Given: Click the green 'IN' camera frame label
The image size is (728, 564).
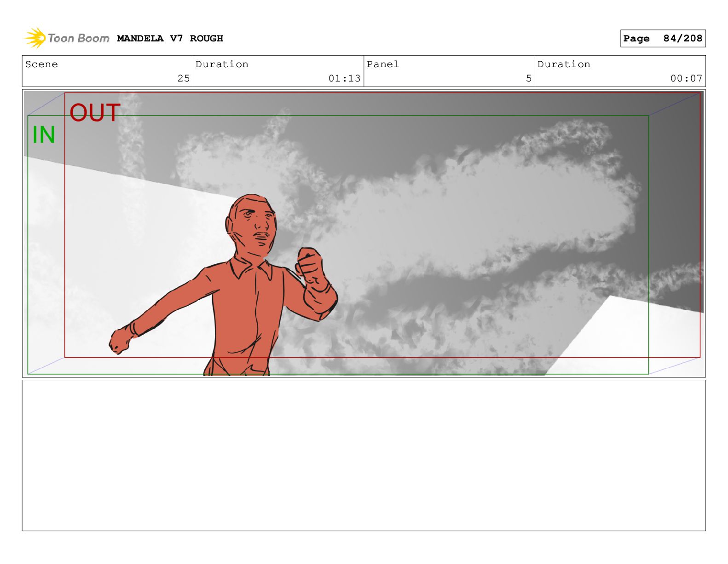Looking at the screenshot, I should [44, 135].
